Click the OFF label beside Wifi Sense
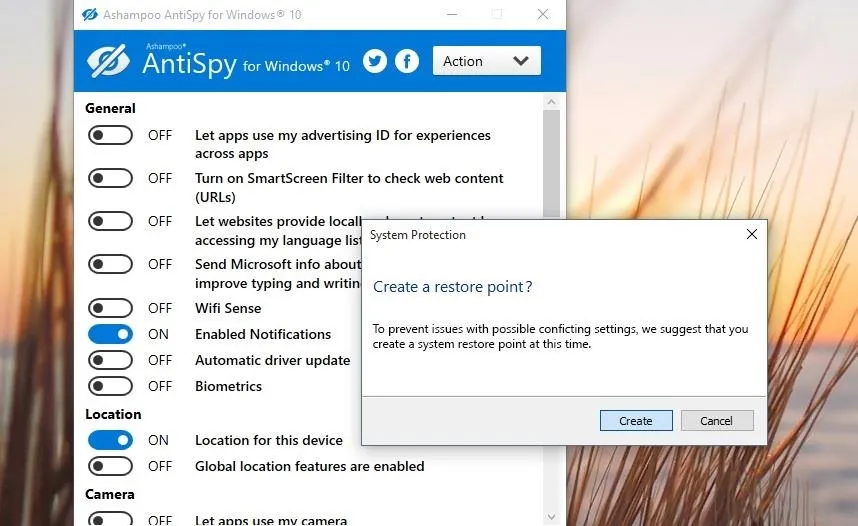This screenshot has height=526, width=858. [160, 308]
